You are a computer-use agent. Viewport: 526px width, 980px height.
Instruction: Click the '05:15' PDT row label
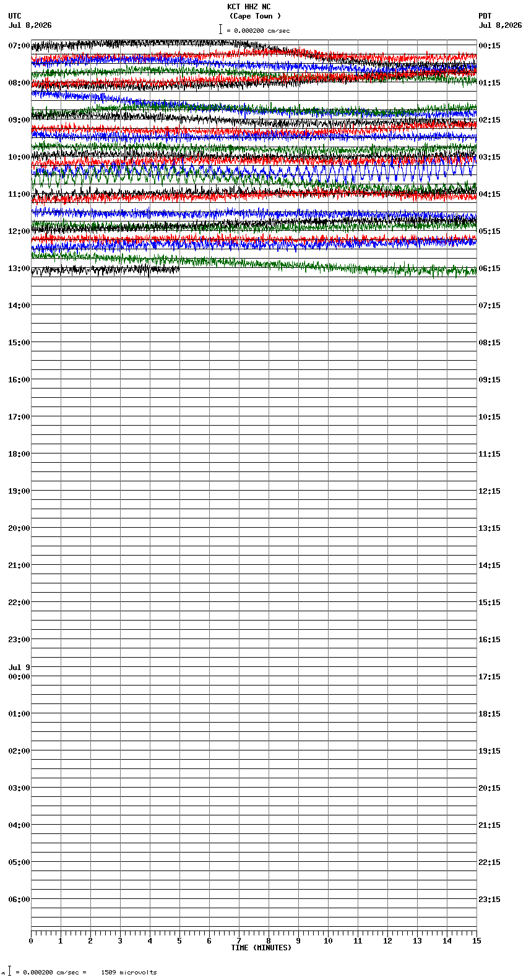pos(489,231)
